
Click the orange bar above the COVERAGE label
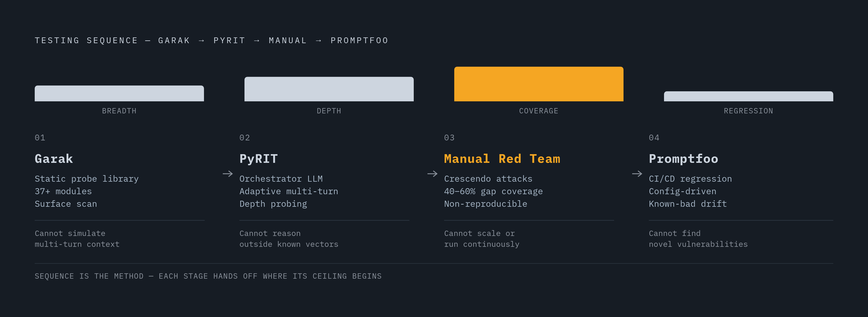point(539,84)
